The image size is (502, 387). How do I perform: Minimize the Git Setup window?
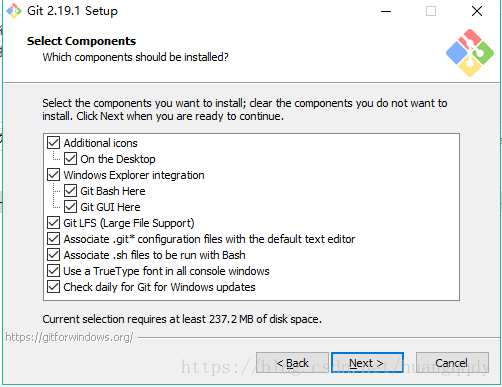coord(386,11)
